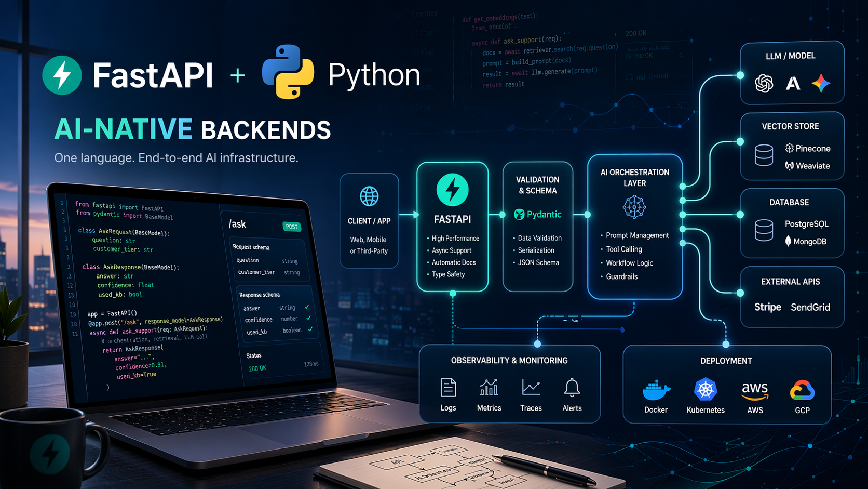Image resolution: width=868 pixels, height=489 pixels.
Task: Click the Stripe label in External APIs
Action: pyautogui.click(x=767, y=307)
